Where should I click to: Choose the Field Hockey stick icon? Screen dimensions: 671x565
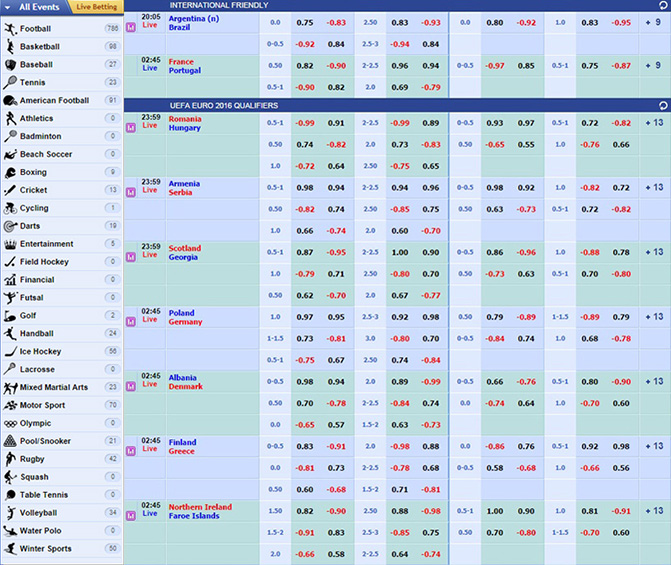(10, 262)
